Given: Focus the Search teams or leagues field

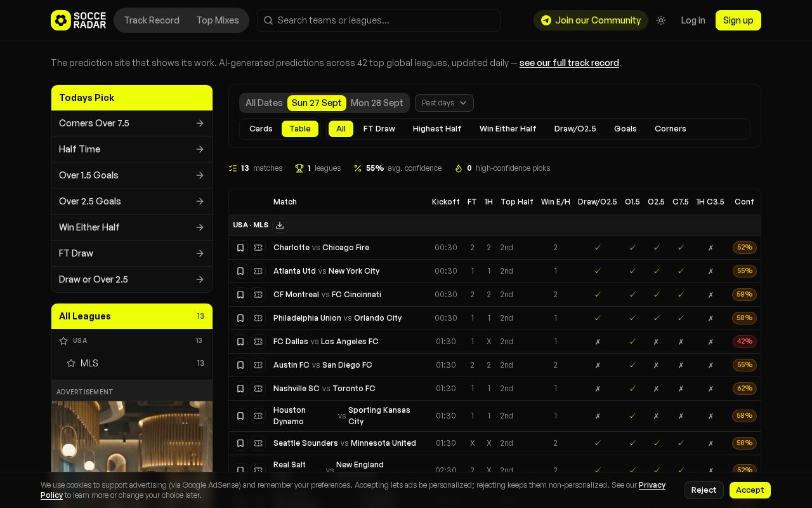Looking at the screenshot, I should tap(379, 20).
